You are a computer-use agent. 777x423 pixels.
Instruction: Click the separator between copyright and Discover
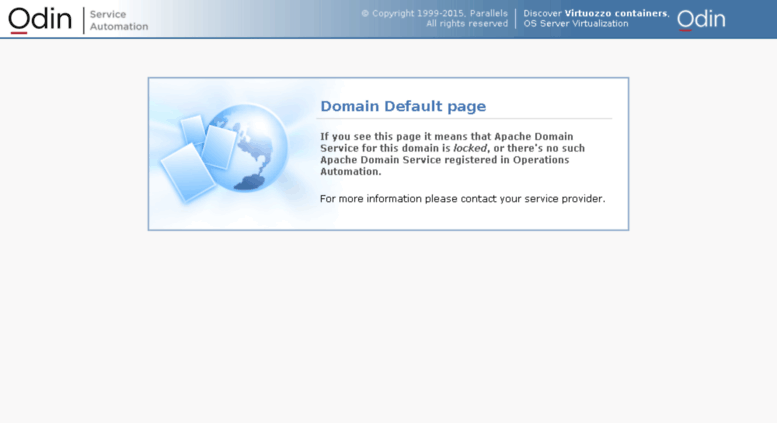[x=516, y=19]
